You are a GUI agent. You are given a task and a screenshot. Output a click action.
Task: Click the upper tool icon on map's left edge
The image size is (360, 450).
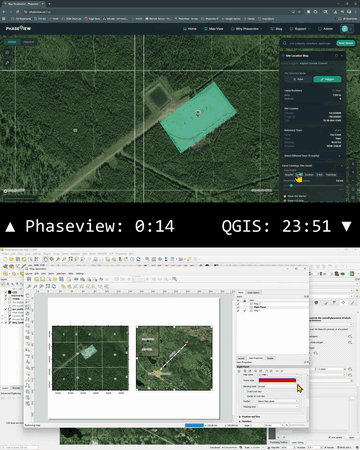click(7, 53)
